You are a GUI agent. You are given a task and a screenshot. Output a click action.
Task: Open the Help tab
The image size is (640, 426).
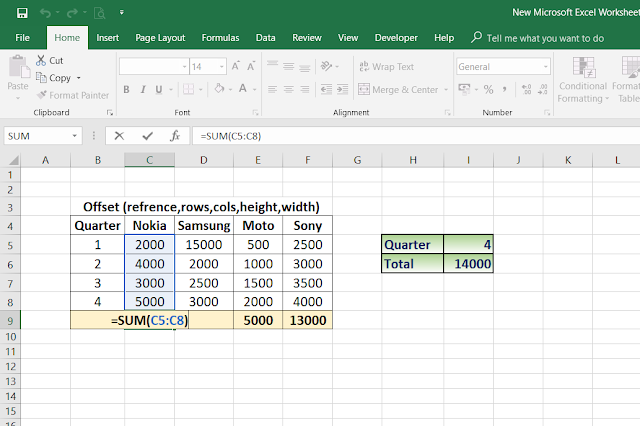pos(444,38)
